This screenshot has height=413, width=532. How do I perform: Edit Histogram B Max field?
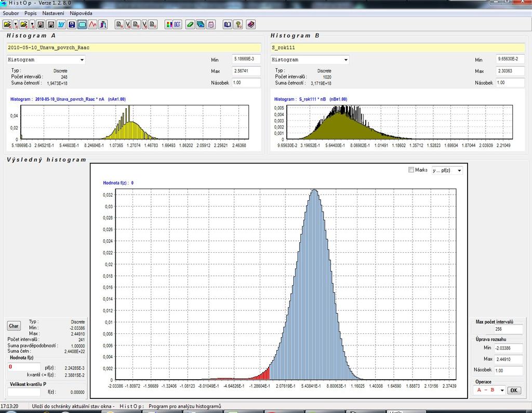(510, 71)
